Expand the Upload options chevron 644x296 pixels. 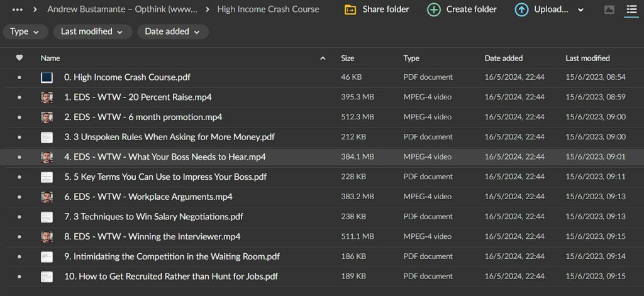580,10
